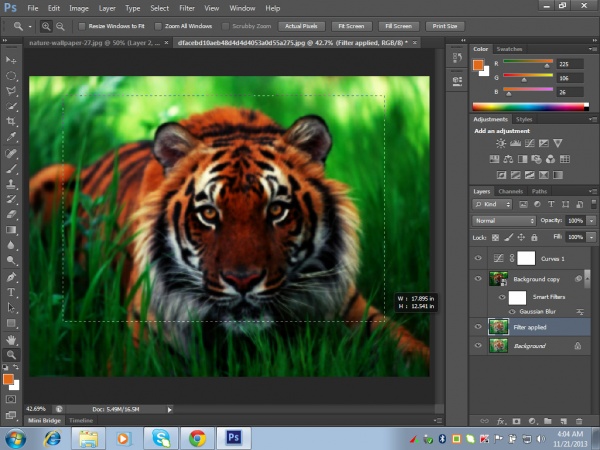Pick the Hand tool
This screenshot has height=450, width=600.
[x=11, y=339]
